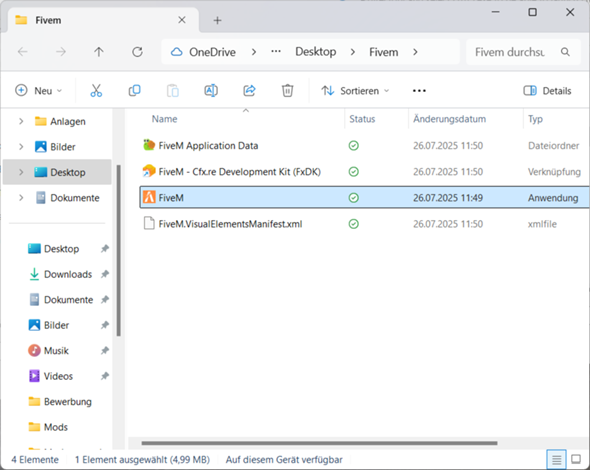590x470 pixels.
Task: Click Desktop breadcrumb in address bar
Action: tap(316, 52)
